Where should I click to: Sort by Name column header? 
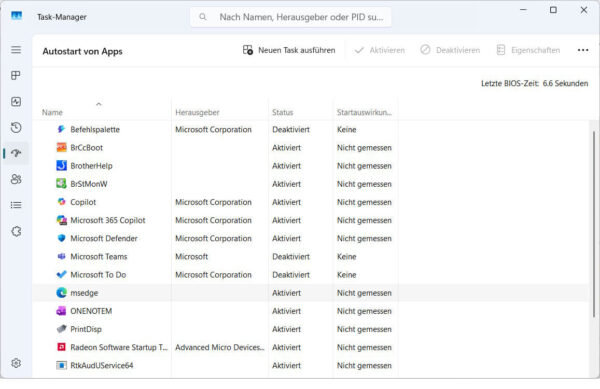(52, 112)
